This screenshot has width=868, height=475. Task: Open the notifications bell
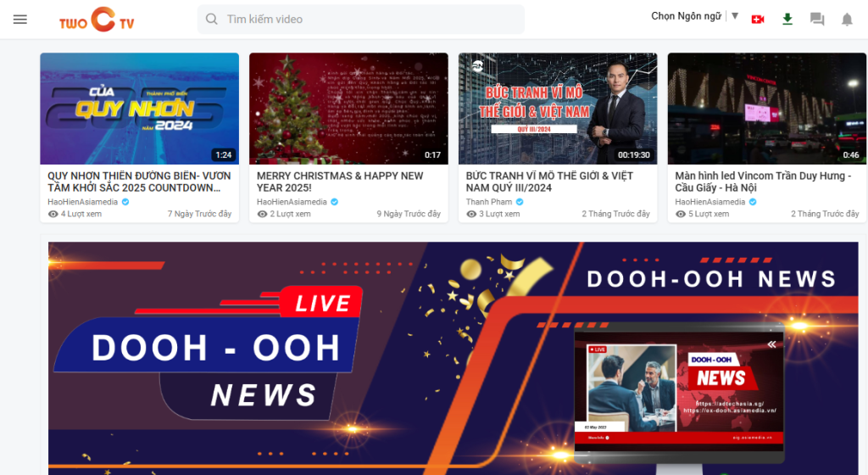click(847, 19)
